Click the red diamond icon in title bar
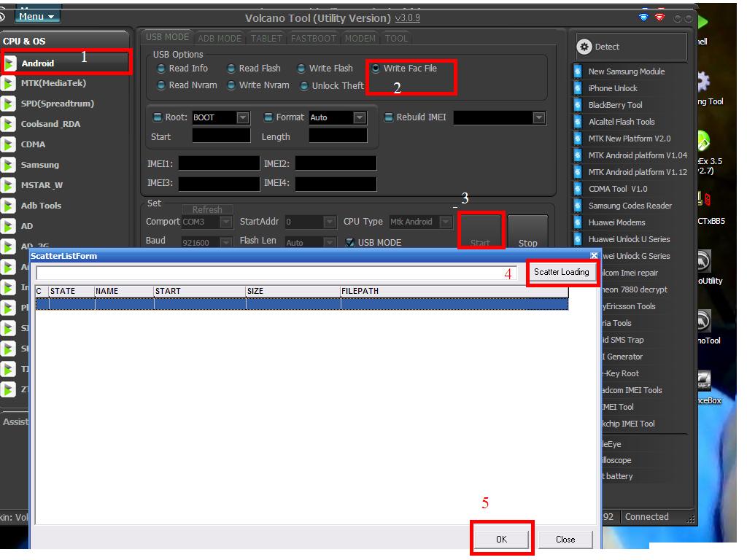 (659, 17)
